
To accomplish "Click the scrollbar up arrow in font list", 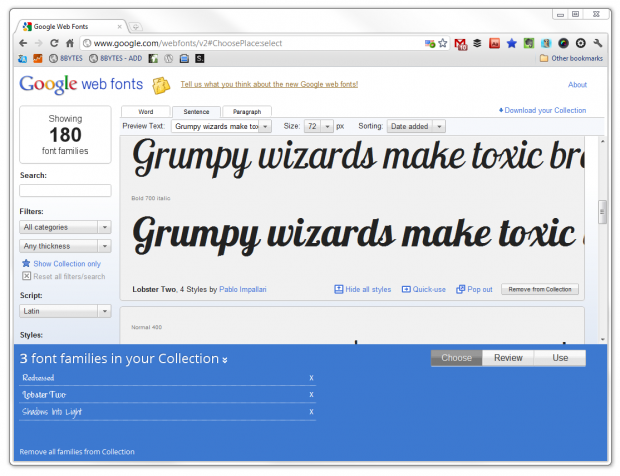I will pyautogui.click(x=603, y=141).
